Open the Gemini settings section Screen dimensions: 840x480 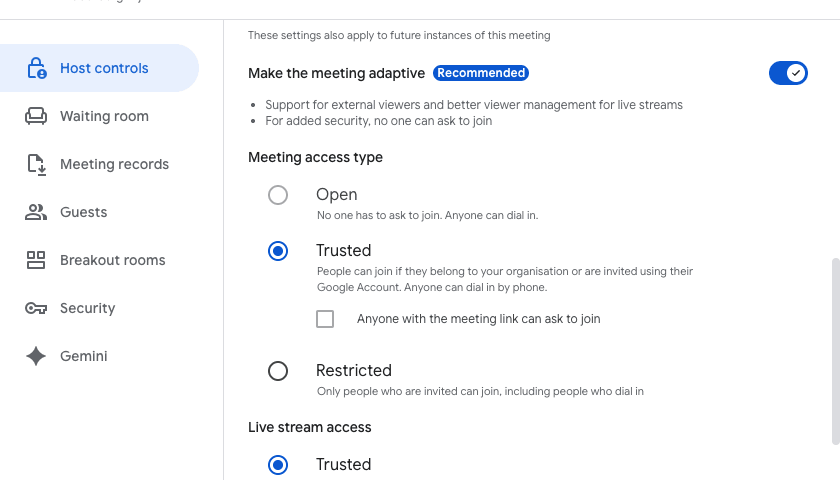(83, 356)
